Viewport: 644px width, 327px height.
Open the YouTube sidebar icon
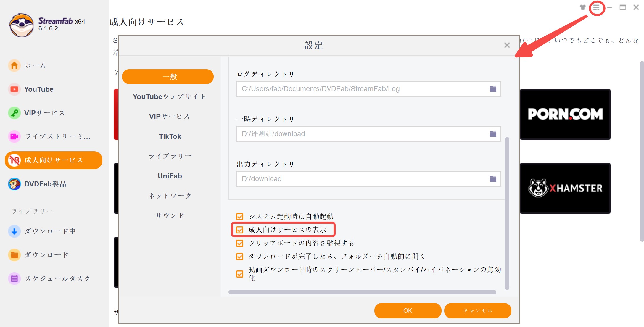(x=14, y=89)
